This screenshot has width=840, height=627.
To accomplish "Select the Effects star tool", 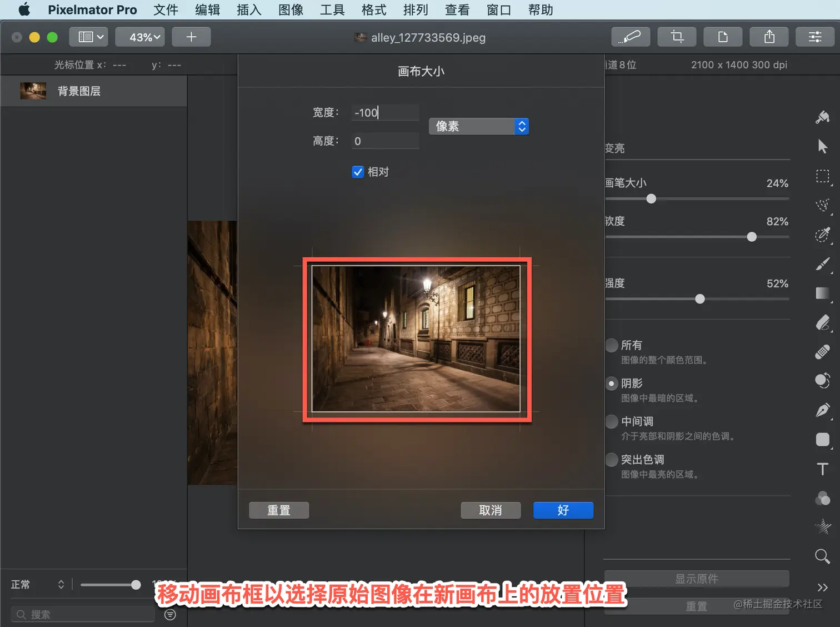I will click(x=823, y=526).
